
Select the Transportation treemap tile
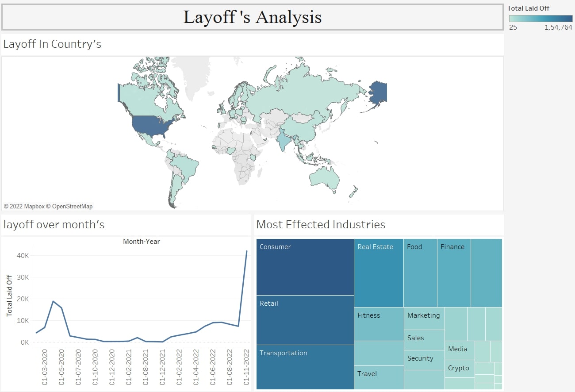[305, 367]
